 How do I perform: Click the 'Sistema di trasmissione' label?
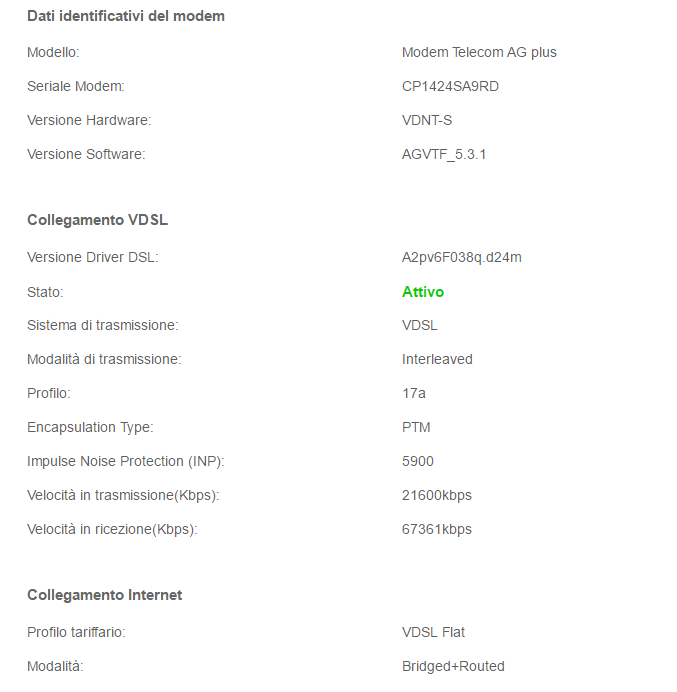(102, 325)
